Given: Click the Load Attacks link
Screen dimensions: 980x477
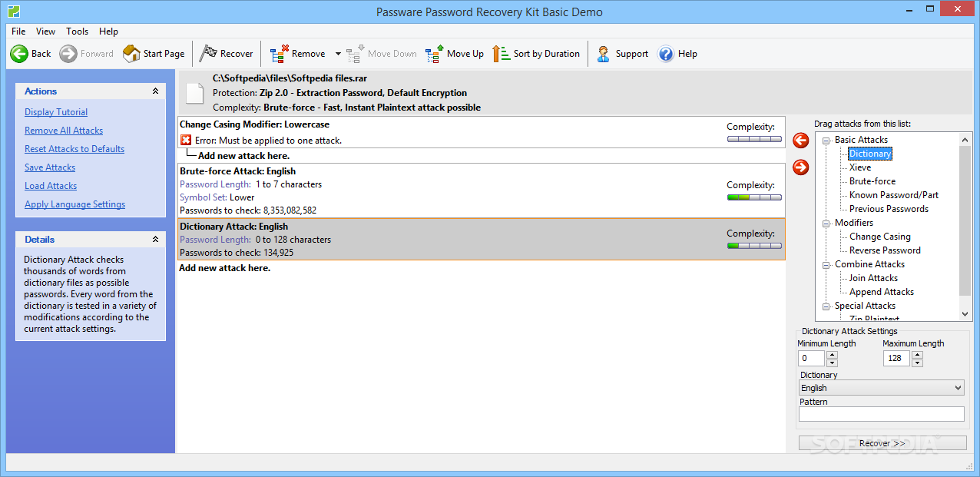Looking at the screenshot, I should point(51,186).
